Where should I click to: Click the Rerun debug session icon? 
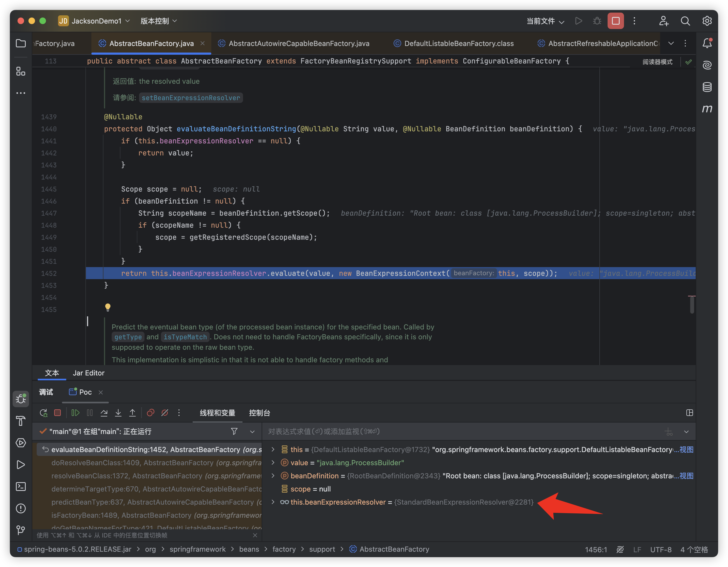[43, 413]
